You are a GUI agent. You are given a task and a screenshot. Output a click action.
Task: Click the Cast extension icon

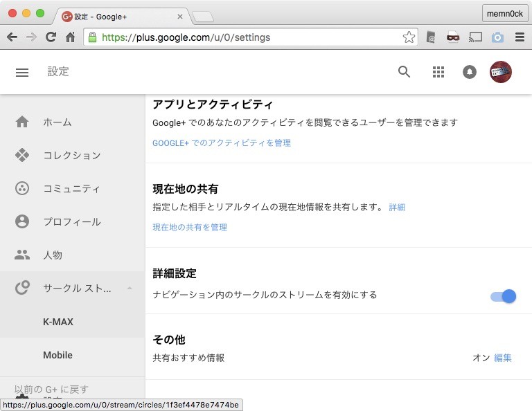tap(475, 37)
